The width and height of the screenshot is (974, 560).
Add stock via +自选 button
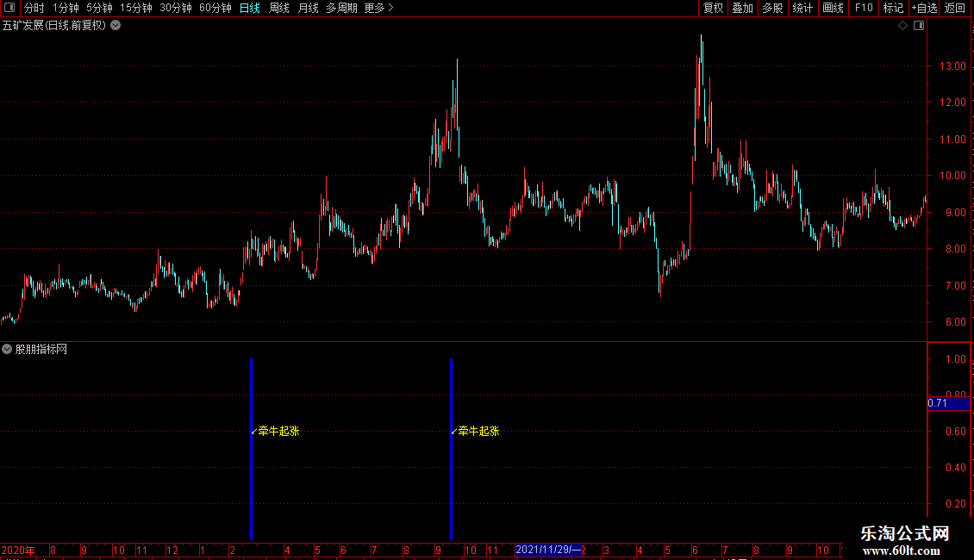coord(924,8)
